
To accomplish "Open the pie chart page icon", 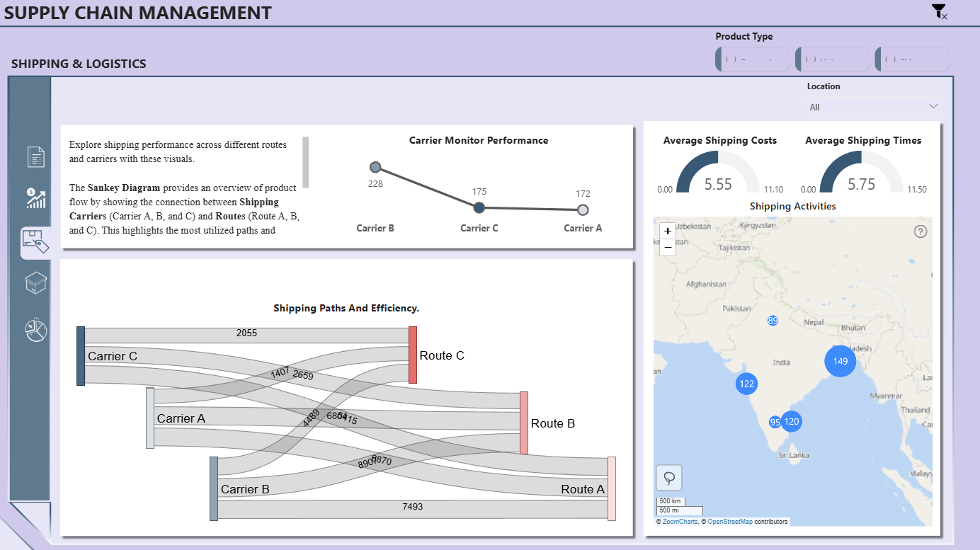I will [35, 329].
